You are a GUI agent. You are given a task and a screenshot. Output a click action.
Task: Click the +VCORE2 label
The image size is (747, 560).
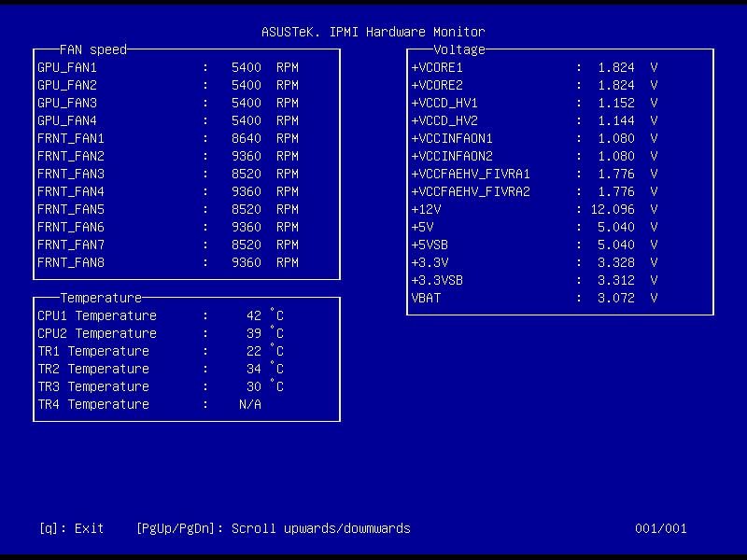click(437, 85)
